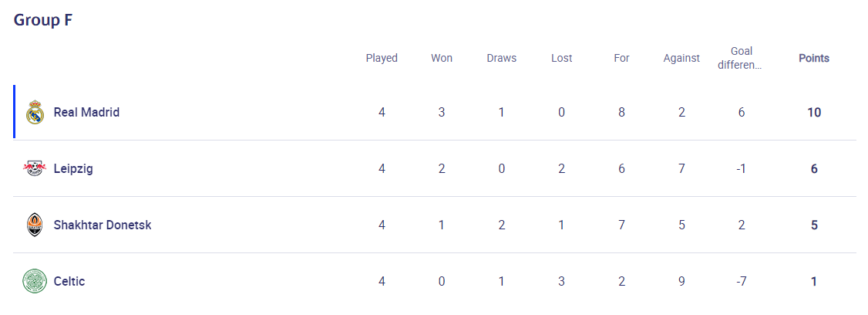
Task: Click the Lost column header
Action: (561, 58)
